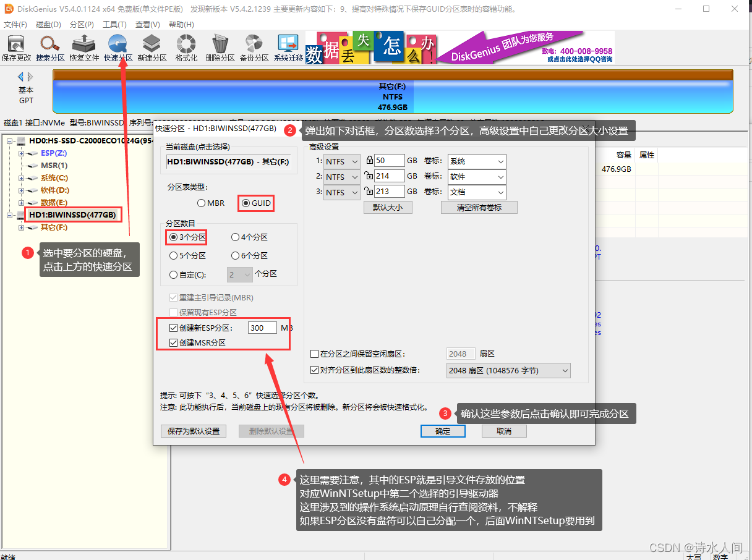The image size is (752, 560).
Task: Click the DiskGenius data-loss advertisement banner
Action: pyautogui.click(x=460, y=48)
